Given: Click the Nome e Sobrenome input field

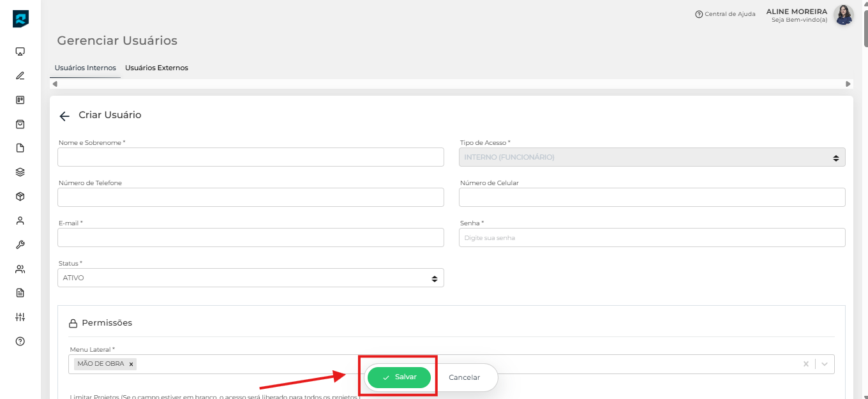Looking at the screenshot, I should [x=250, y=157].
